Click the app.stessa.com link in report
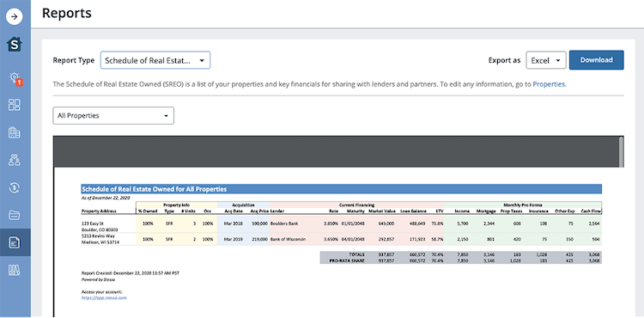 104,297
